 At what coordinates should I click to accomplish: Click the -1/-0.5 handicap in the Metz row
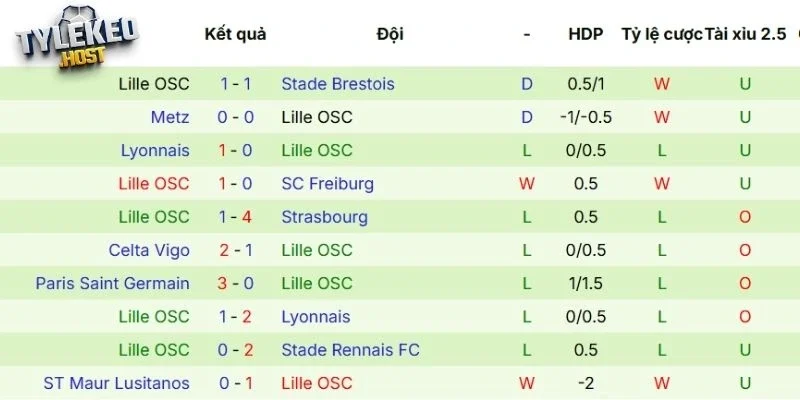pos(585,117)
